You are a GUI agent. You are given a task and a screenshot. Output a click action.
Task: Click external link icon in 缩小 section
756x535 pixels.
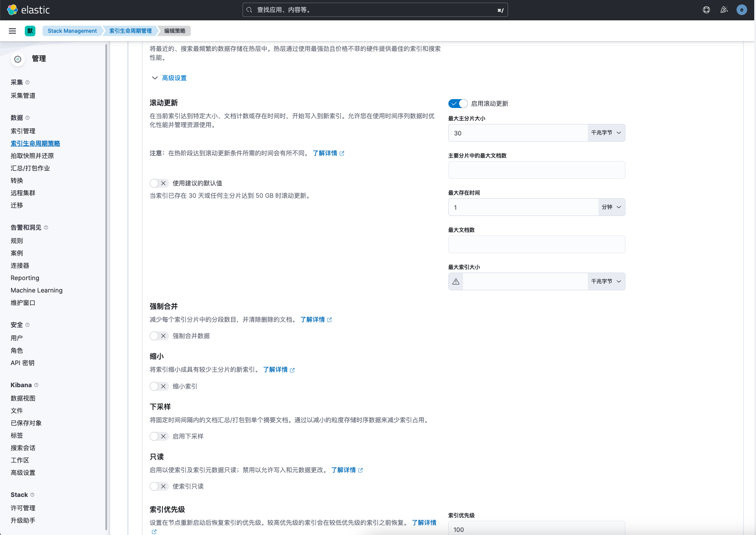point(292,370)
